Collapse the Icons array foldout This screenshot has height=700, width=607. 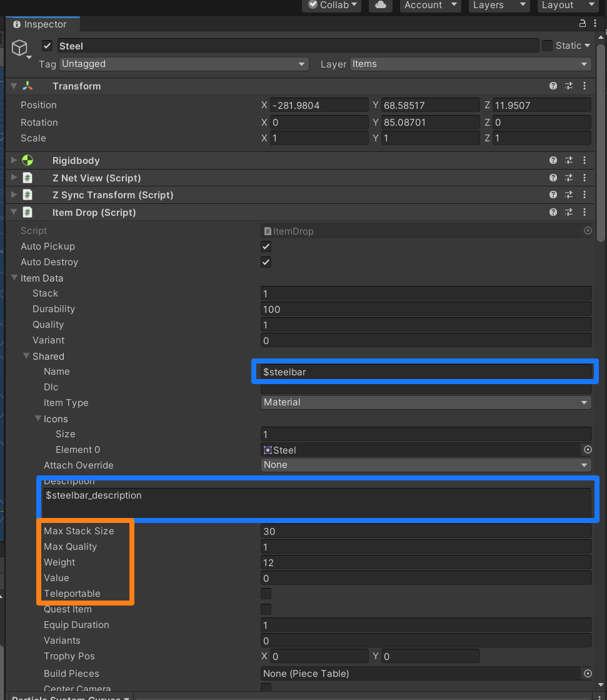(38, 418)
